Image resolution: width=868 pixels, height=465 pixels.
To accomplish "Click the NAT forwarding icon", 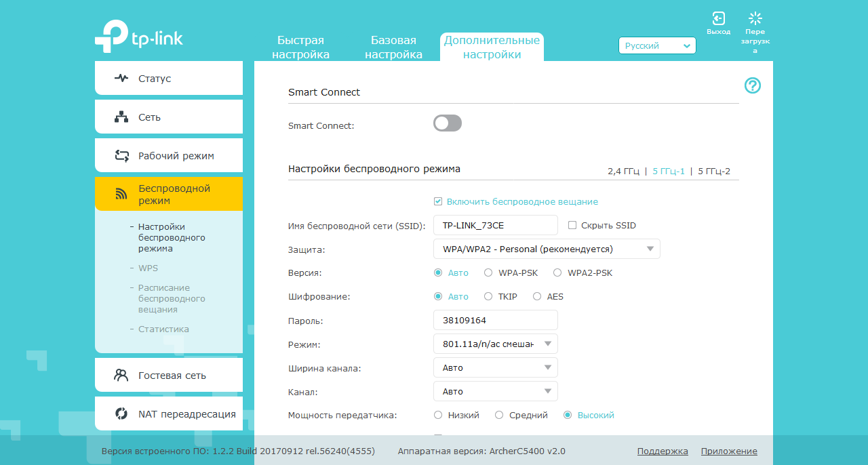I will pos(121,414).
